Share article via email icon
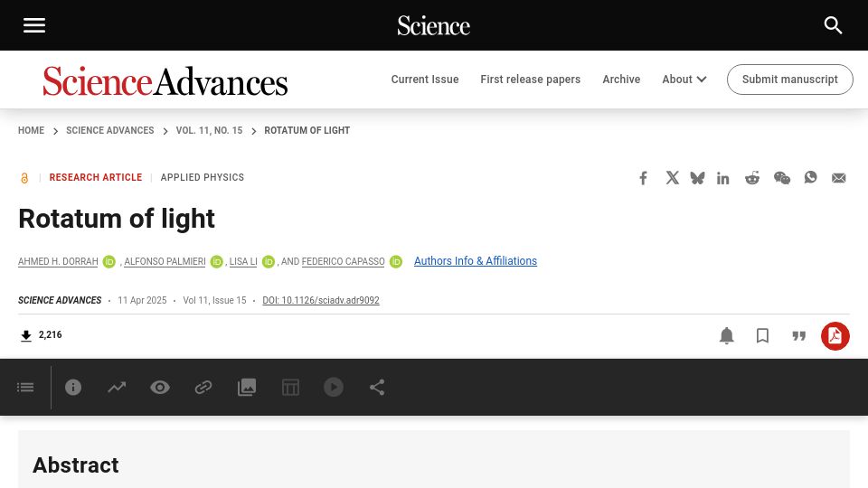Viewport: 868px width, 488px height. pyautogui.click(x=839, y=178)
